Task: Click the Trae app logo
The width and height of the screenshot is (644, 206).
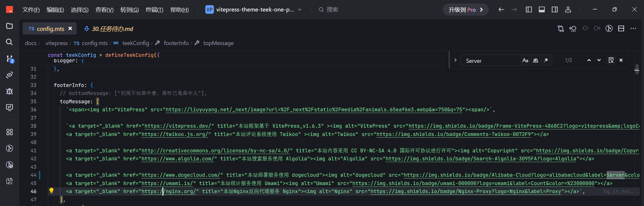Action: (x=9, y=9)
